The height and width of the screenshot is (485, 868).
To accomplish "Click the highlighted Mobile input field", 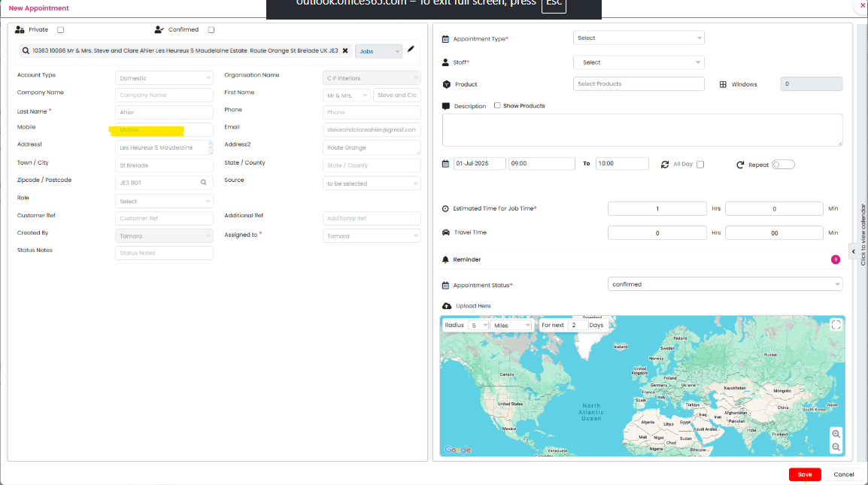I will pyautogui.click(x=164, y=130).
